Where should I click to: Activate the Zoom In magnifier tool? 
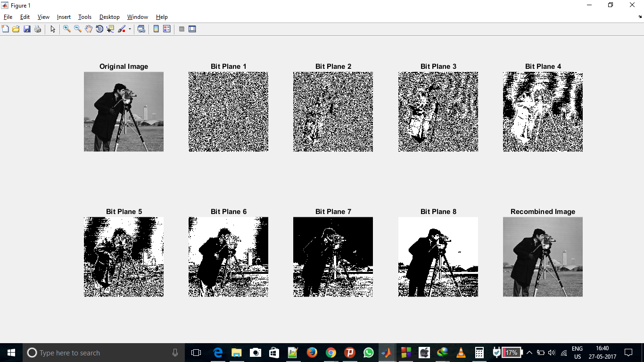[x=67, y=29]
